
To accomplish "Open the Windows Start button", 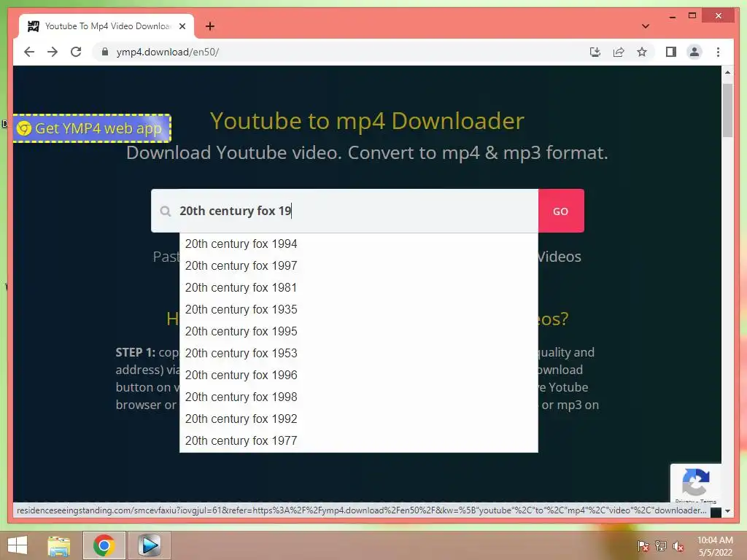I will coord(18,545).
